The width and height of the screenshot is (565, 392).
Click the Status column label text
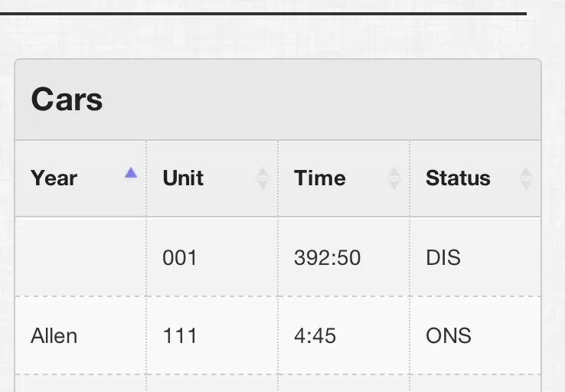coord(457,178)
